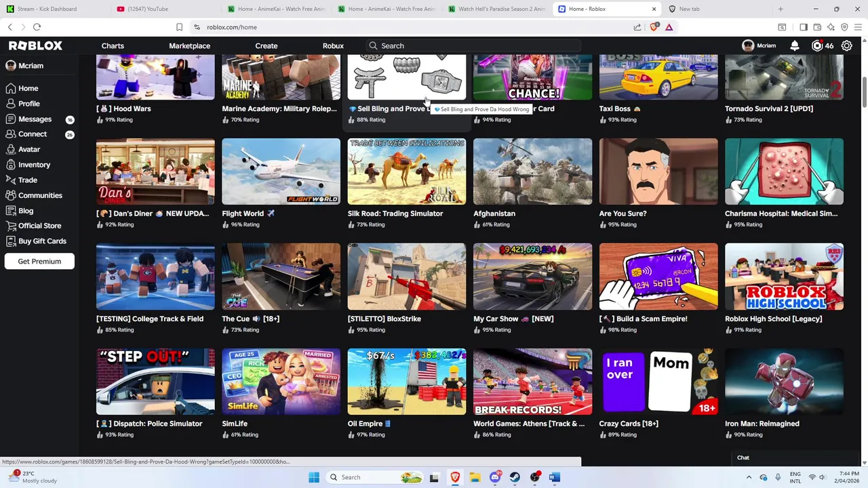Open Mcriam profile in sidebar header
The height and width of the screenshot is (488, 868).
[x=25, y=66]
